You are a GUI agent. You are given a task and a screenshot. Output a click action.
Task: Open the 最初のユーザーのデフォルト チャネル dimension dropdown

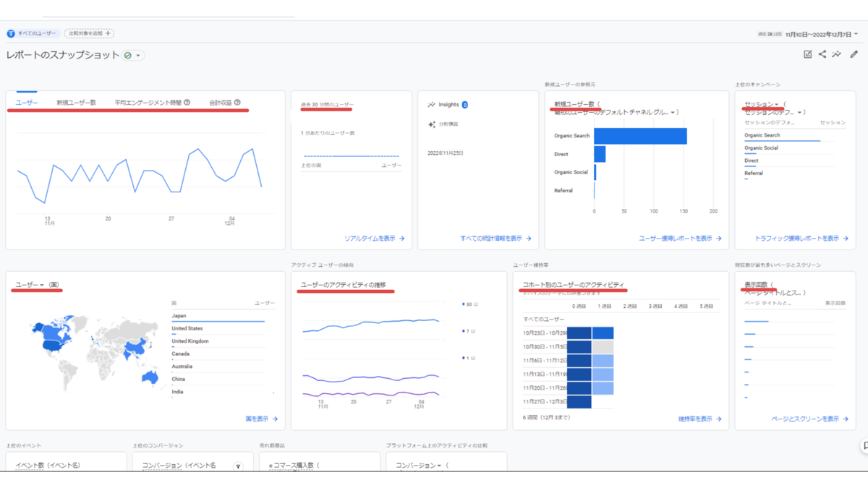point(615,113)
